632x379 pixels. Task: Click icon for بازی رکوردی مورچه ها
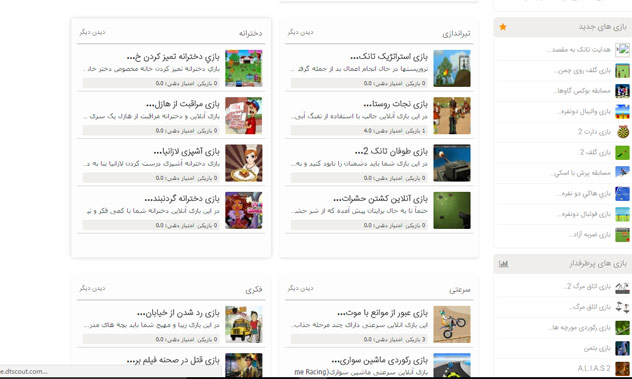(622, 328)
